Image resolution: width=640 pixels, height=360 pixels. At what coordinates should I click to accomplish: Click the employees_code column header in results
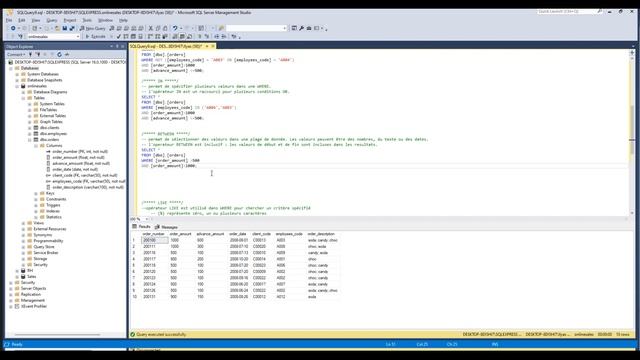click(289, 234)
